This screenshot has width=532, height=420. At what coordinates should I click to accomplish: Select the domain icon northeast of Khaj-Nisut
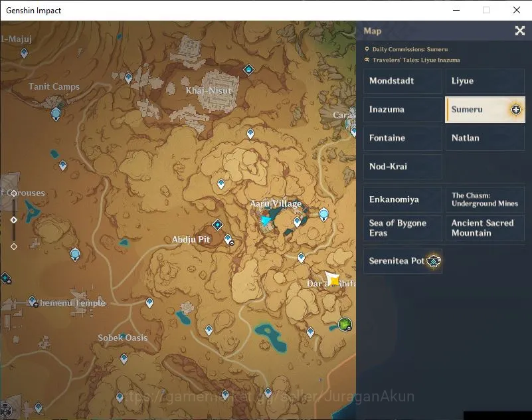(248, 70)
